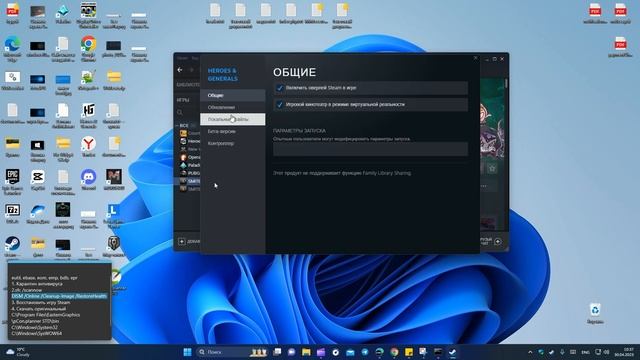
Task: Open the ИГРЫ filter in Steam library
Action: coord(183,100)
